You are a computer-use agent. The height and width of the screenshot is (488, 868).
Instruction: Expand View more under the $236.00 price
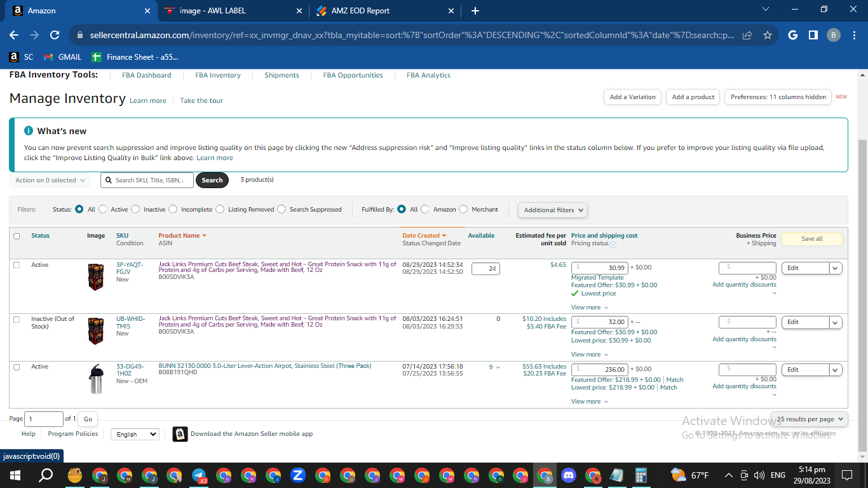(x=590, y=402)
